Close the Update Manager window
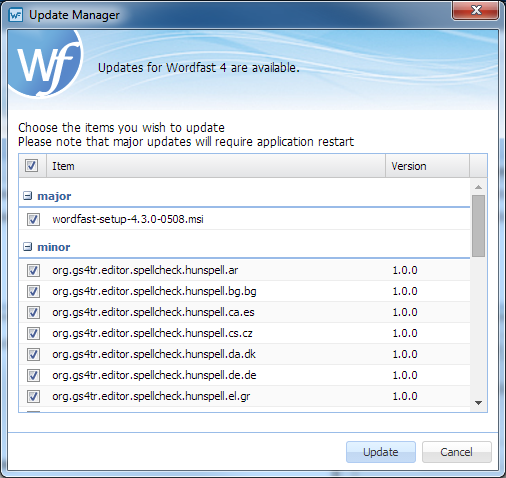 click(x=476, y=10)
